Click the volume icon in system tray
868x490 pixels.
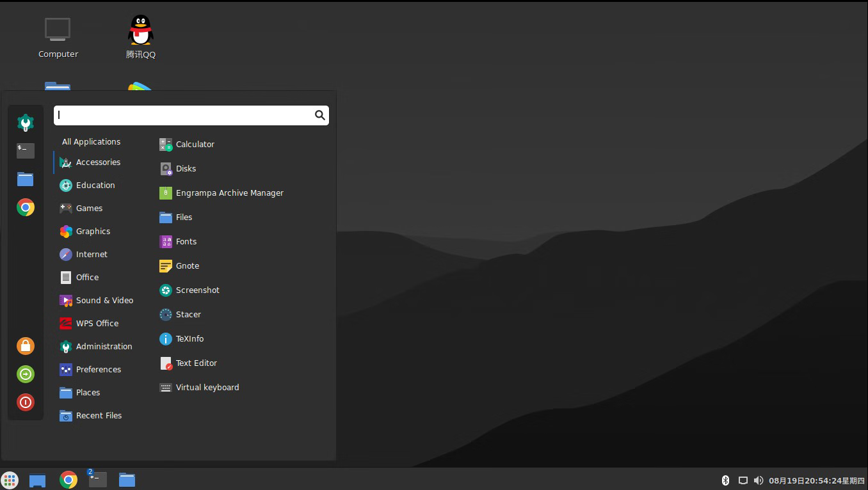[759, 480]
